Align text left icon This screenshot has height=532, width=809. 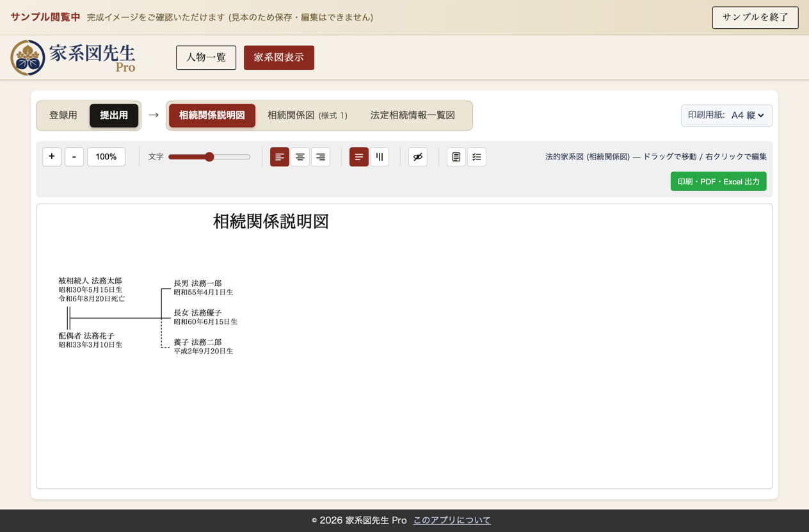click(280, 157)
